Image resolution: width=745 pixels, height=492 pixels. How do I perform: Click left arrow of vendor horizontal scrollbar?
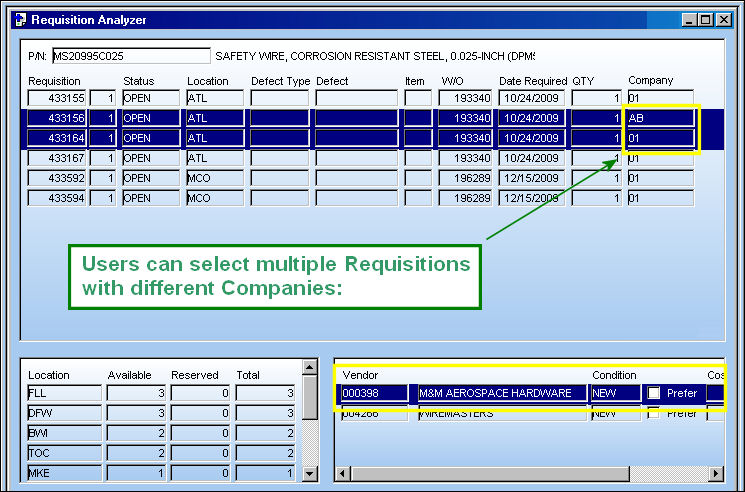(344, 473)
